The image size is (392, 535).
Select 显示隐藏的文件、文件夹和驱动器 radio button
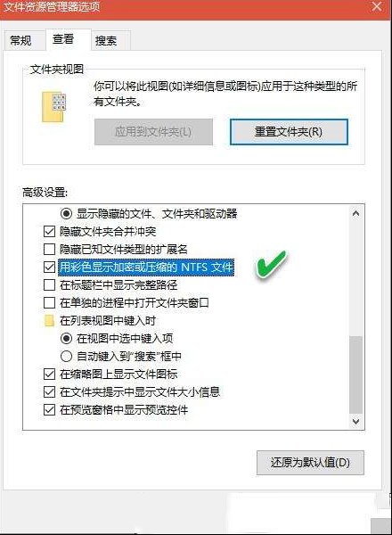click(66, 214)
